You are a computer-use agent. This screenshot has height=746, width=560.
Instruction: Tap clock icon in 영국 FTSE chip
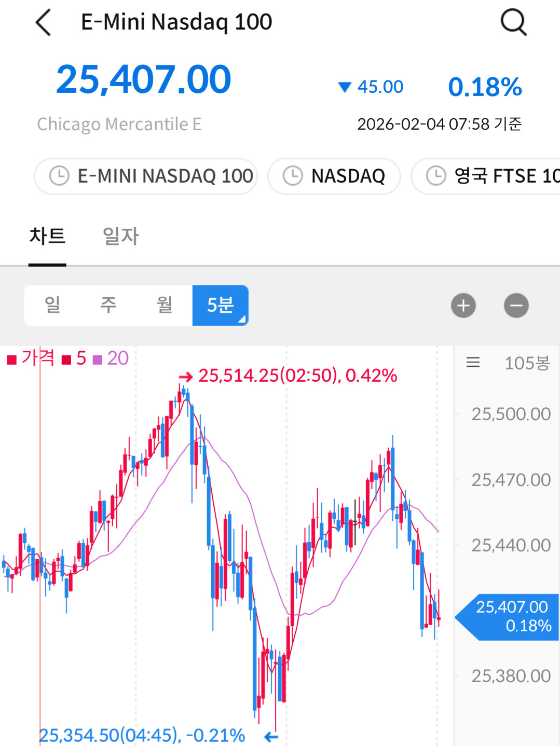[x=436, y=176]
